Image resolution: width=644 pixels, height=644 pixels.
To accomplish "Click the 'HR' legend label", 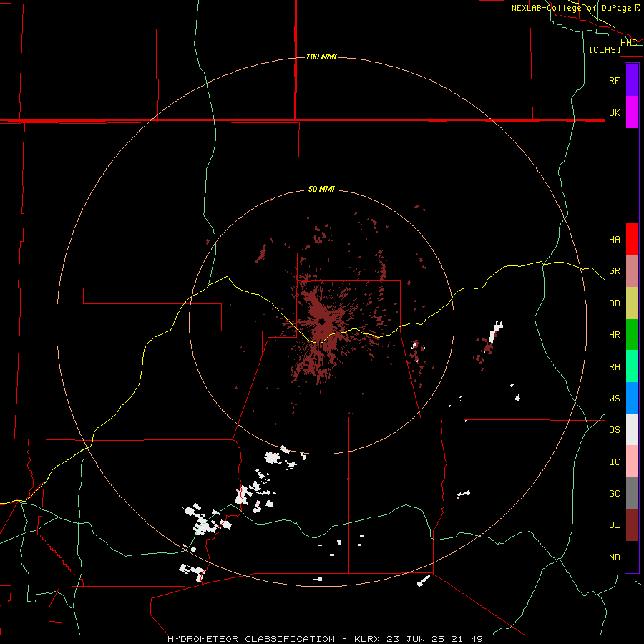I will pos(615,335).
